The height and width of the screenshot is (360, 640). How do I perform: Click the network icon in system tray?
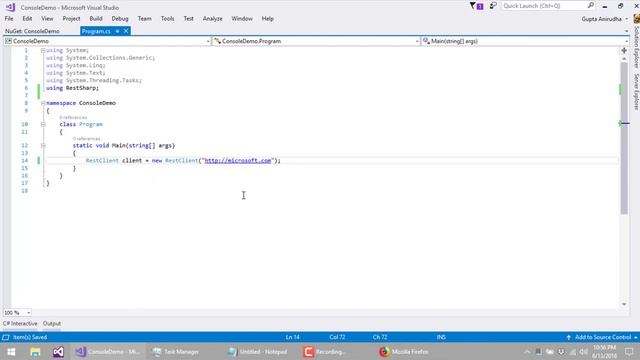[x=573, y=352]
